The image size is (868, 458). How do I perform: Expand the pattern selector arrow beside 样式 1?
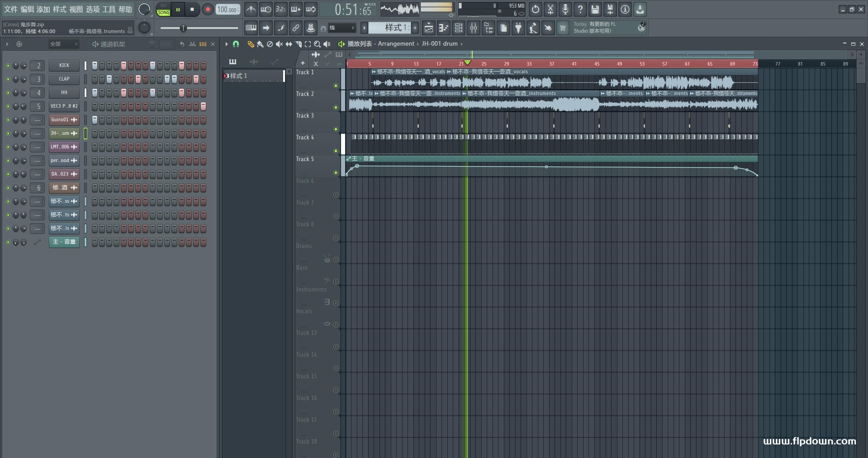(364, 28)
